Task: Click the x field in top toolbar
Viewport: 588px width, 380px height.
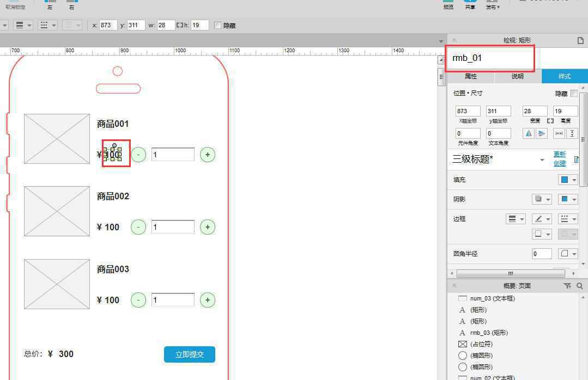Action: click(x=108, y=25)
